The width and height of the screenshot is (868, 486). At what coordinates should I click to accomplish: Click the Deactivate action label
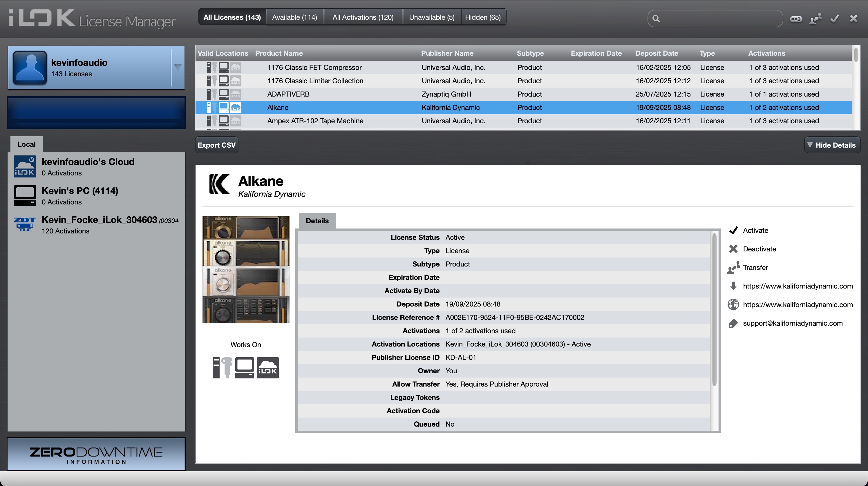[759, 249]
